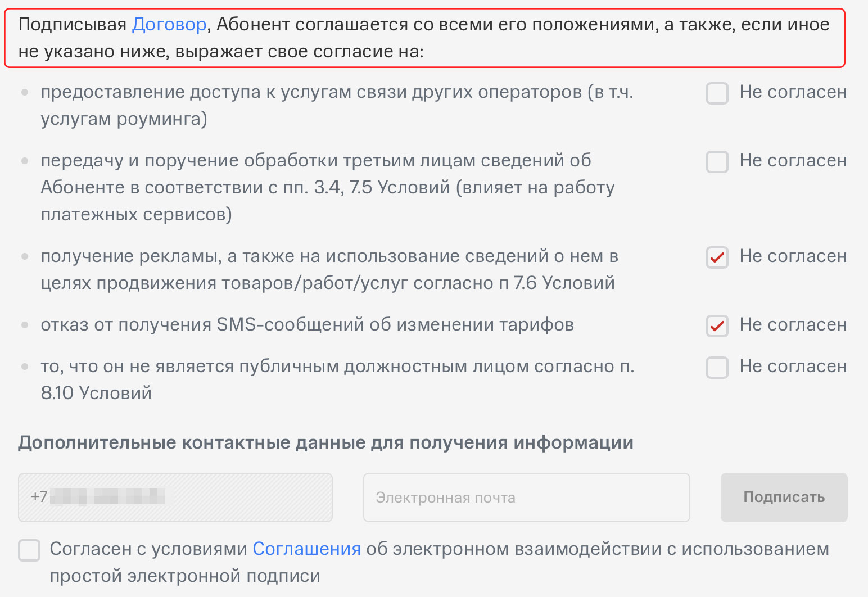The width and height of the screenshot is (868, 597).
Task: Tick disagree checkbox for public official clause
Action: 717,368
